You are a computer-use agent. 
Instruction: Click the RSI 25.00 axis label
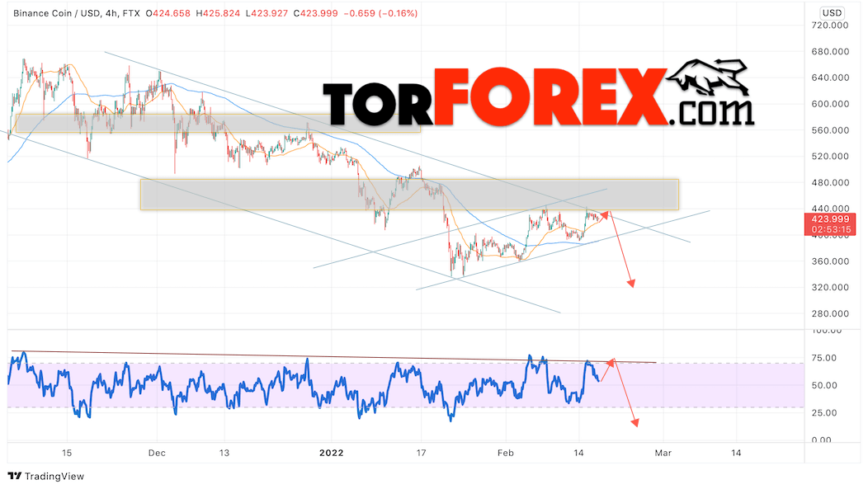tap(823, 412)
